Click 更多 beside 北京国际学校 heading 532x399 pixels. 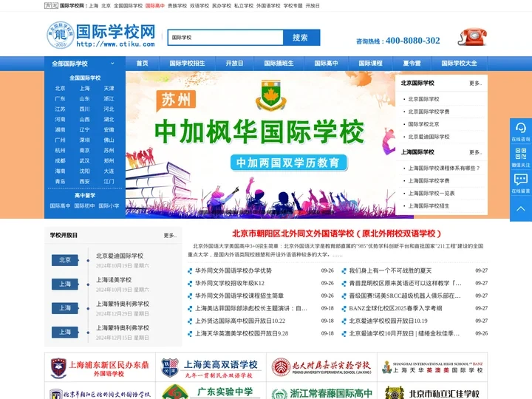(475, 83)
